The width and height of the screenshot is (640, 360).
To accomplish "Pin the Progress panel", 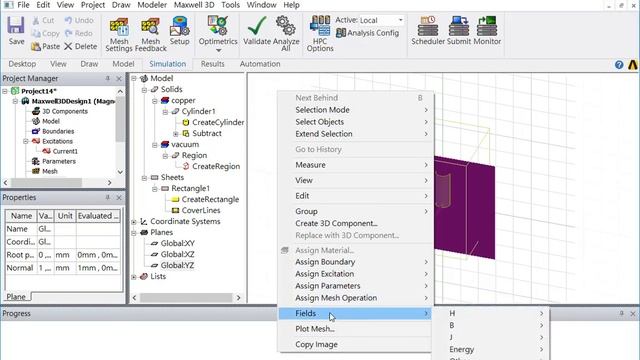I will click(621, 313).
